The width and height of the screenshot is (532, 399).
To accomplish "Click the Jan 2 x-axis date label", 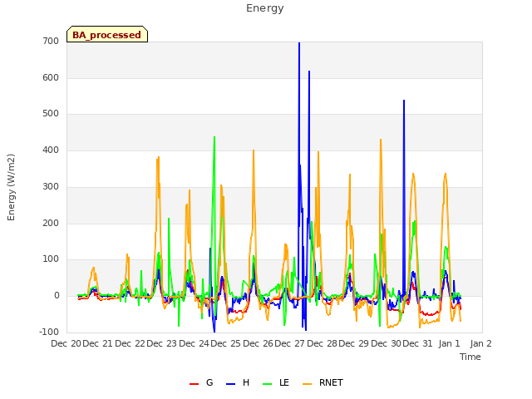I will (x=480, y=343).
